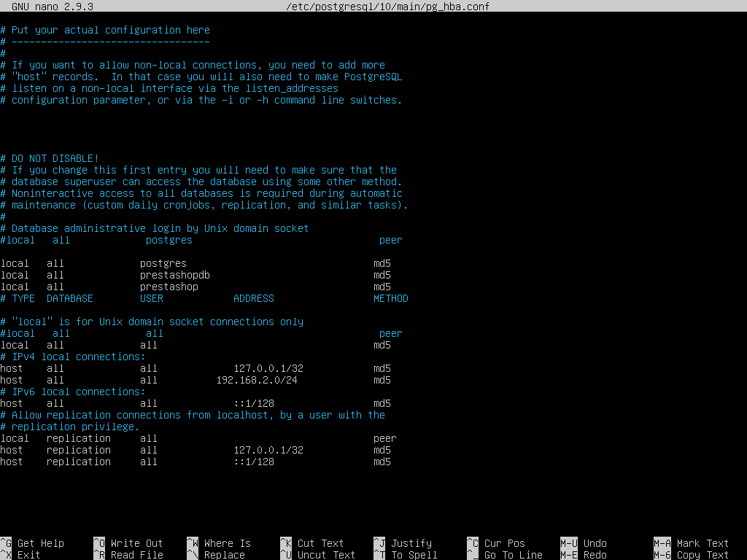The width and height of the screenshot is (747, 560).
Task: Click the Redo shortcut
Action: [x=595, y=555]
